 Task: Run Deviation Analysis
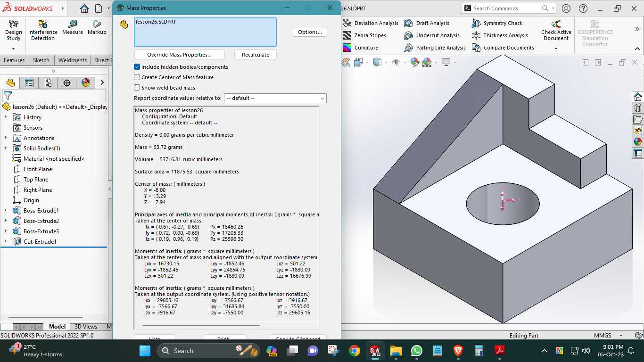(x=371, y=23)
